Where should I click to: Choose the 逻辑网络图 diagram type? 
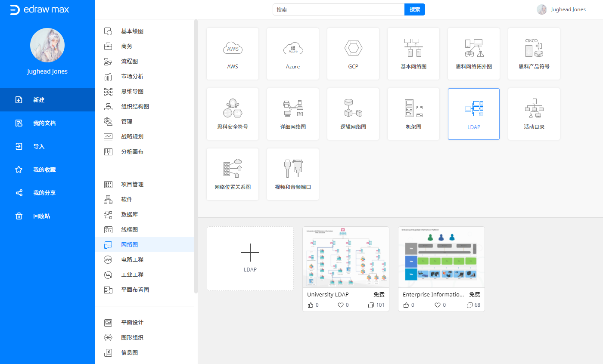pyautogui.click(x=353, y=114)
